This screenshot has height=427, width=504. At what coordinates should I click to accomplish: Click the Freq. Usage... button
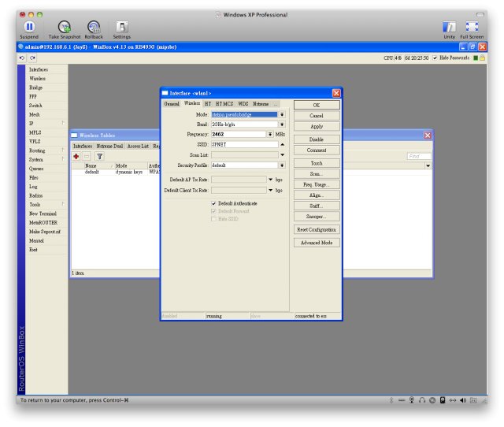317,184
